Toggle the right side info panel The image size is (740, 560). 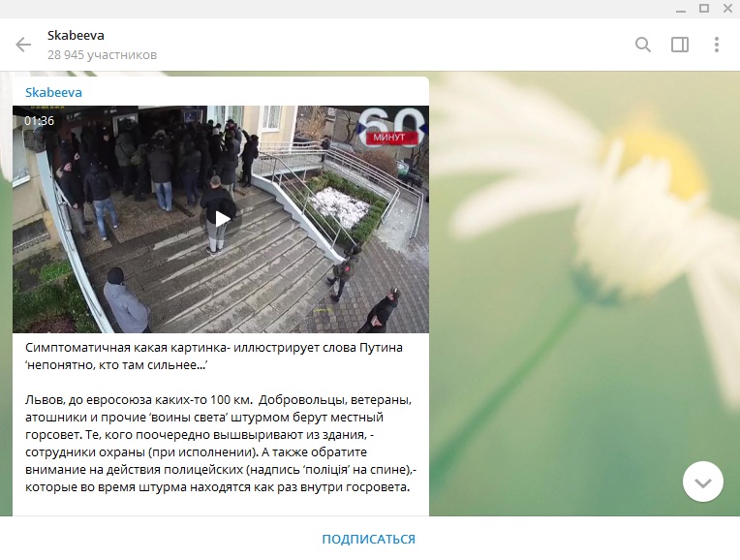(x=680, y=45)
